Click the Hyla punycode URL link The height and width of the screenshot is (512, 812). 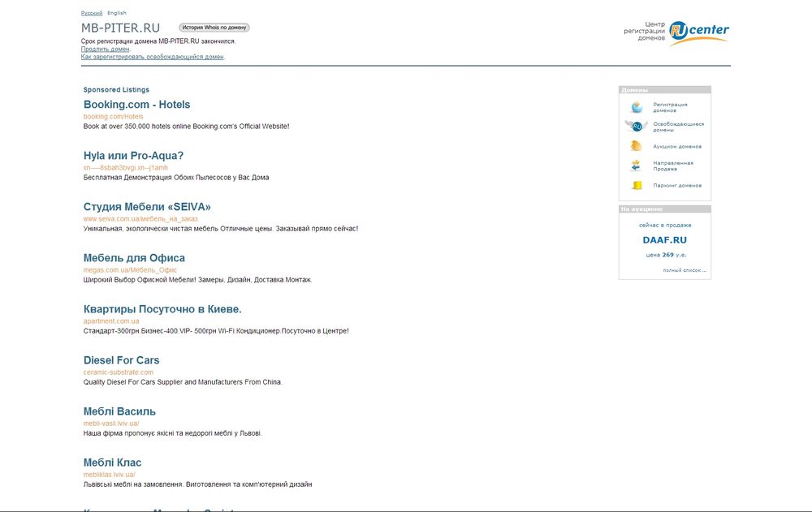pyautogui.click(x=125, y=168)
